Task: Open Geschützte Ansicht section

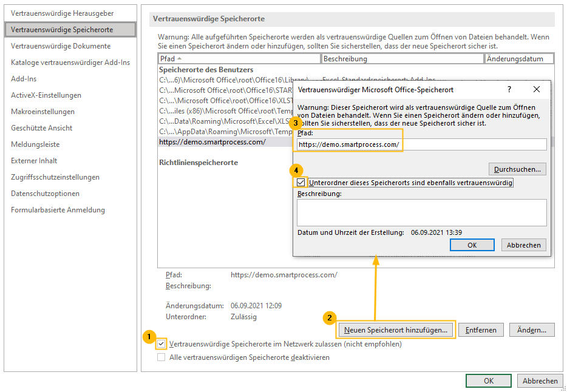Action: point(42,128)
